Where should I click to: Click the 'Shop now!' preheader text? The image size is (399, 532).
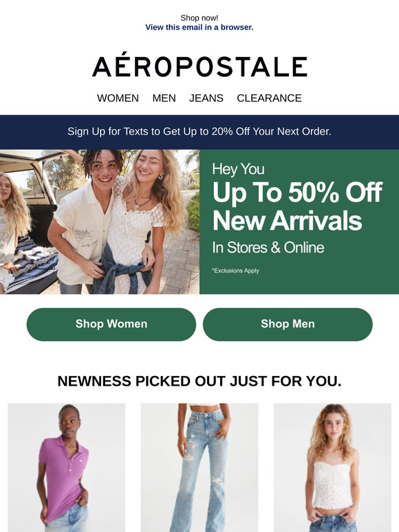coord(199,18)
